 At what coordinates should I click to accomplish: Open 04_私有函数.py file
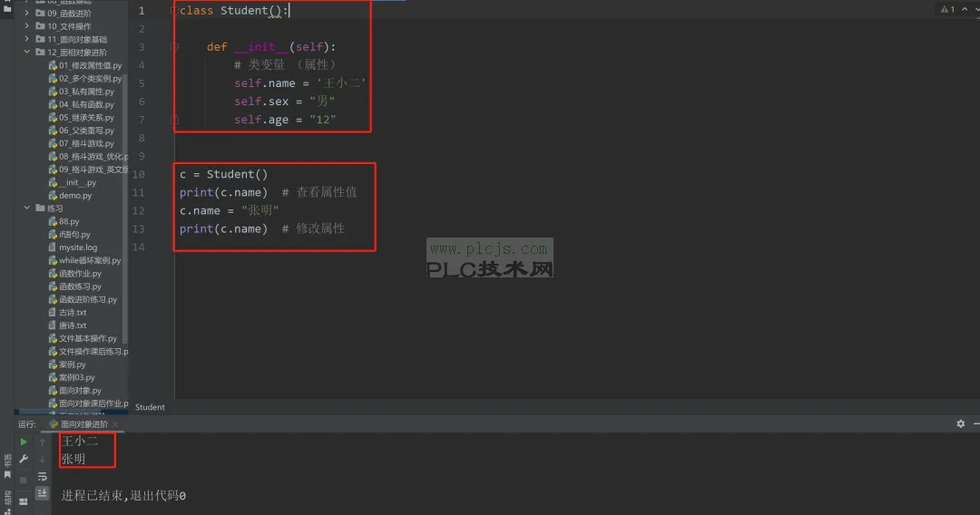coord(82,105)
